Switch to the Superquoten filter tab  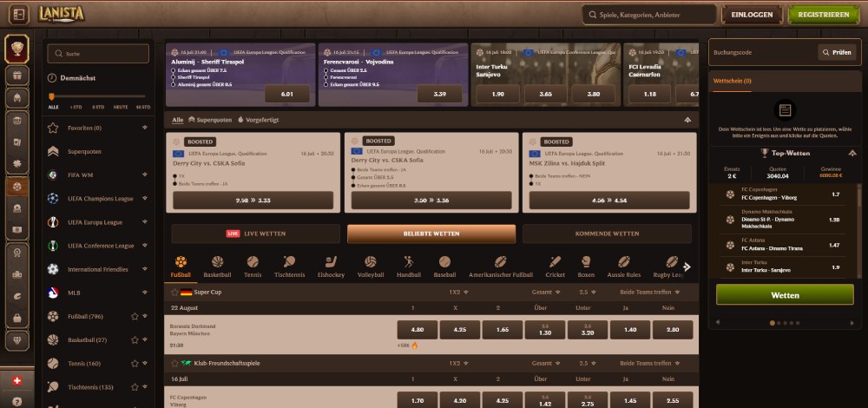210,119
